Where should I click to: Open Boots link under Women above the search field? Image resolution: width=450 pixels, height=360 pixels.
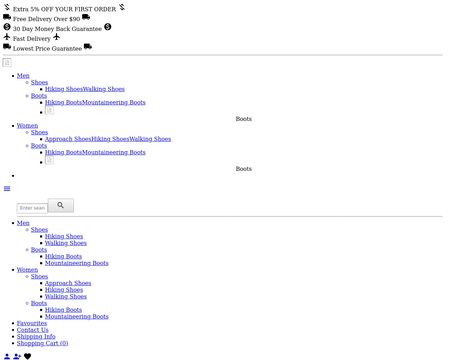pyautogui.click(x=39, y=146)
